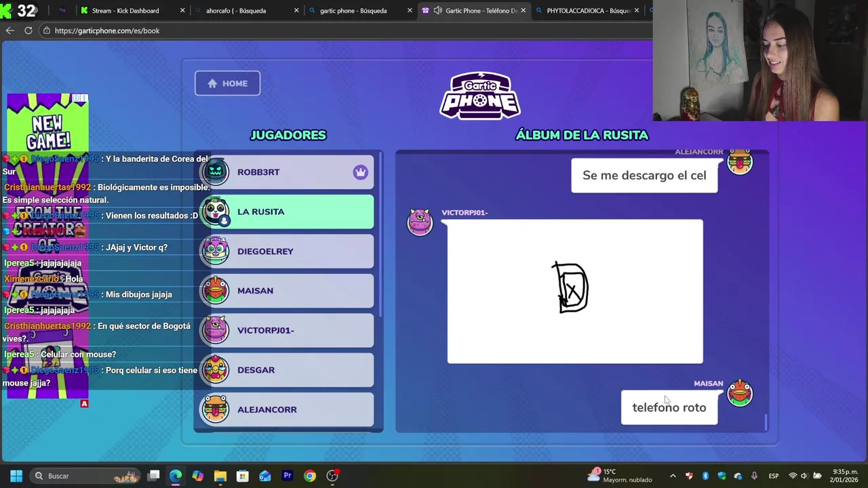Image resolution: width=868 pixels, height=488 pixels.
Task: Open Adobe Premiere Pro from the taskbar
Action: (287, 476)
